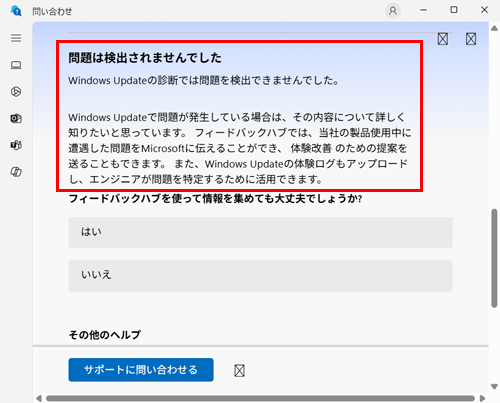The width and height of the screenshot is (500, 403).
Task: Minimize the 問い合わせ window
Action: click(x=423, y=10)
